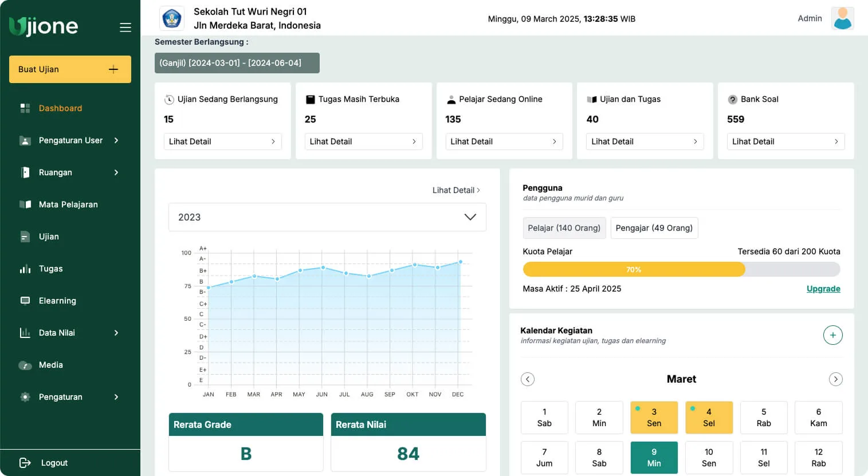This screenshot has width=868, height=476.
Task: Click the DEC data point on chart
Action: tap(460, 262)
